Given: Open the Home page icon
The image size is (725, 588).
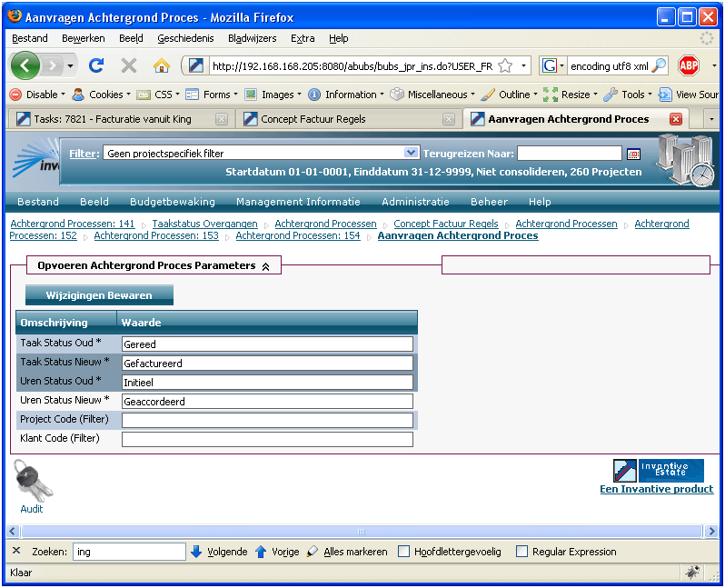Looking at the screenshot, I should [162, 65].
